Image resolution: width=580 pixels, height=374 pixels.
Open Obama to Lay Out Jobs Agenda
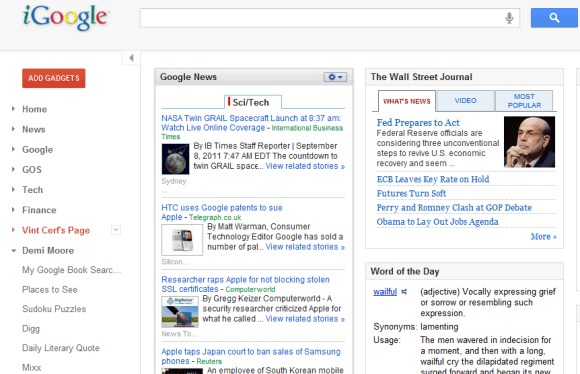click(x=438, y=222)
